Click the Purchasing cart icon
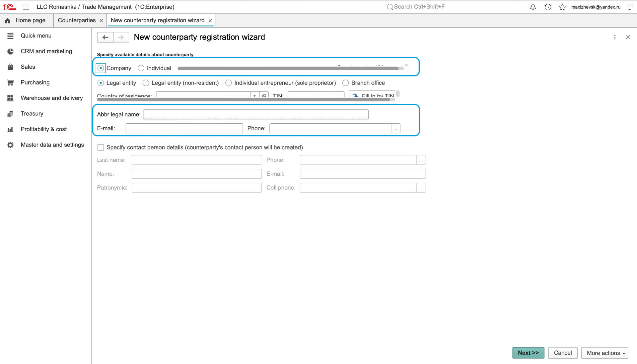Image resolution: width=637 pixels, height=364 pixels. 10,83
